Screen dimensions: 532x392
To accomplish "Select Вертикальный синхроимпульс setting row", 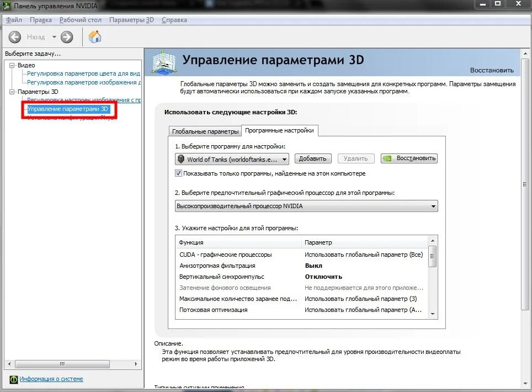I will pyautogui.click(x=302, y=277).
